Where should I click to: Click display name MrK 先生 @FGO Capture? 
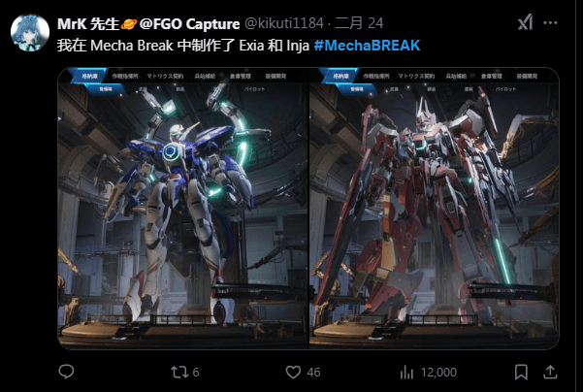point(148,24)
